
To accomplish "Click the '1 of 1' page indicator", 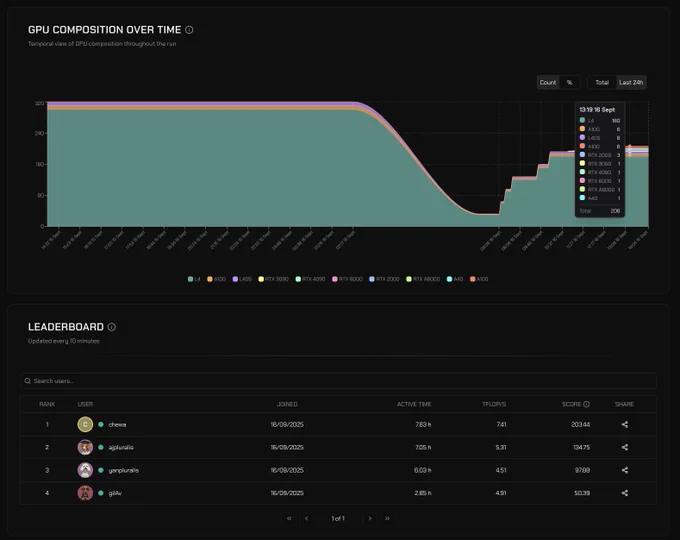I will click(338, 518).
